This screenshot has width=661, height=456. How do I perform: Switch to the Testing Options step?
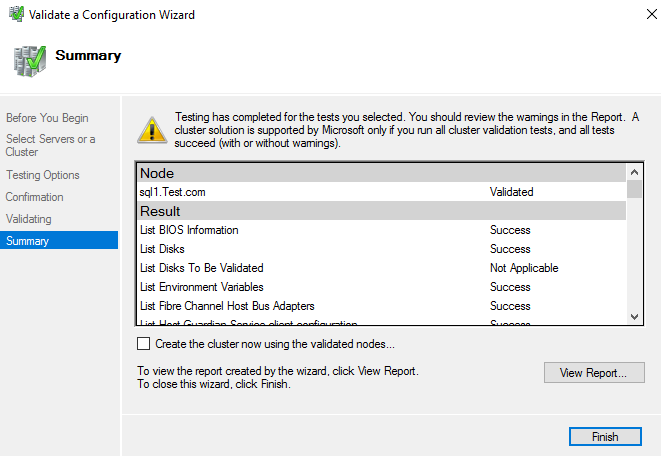tap(43, 175)
